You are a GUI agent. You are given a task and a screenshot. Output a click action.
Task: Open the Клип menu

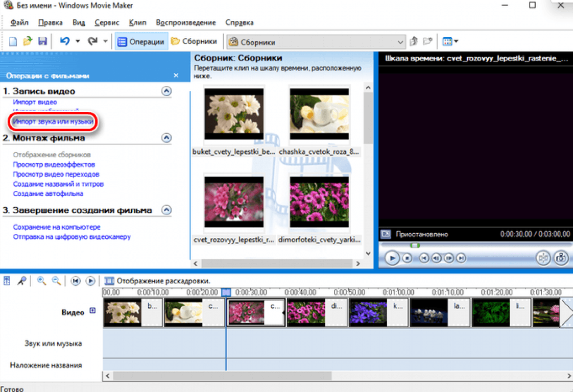point(137,22)
